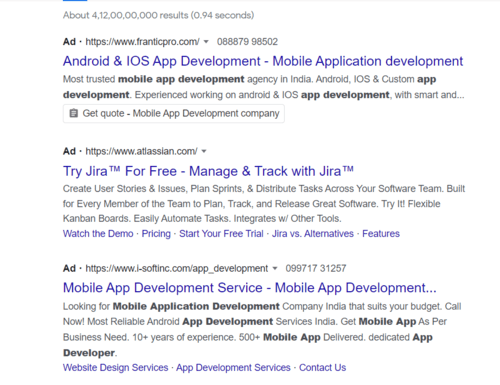Open the Watch the Demo sitelink

98,234
